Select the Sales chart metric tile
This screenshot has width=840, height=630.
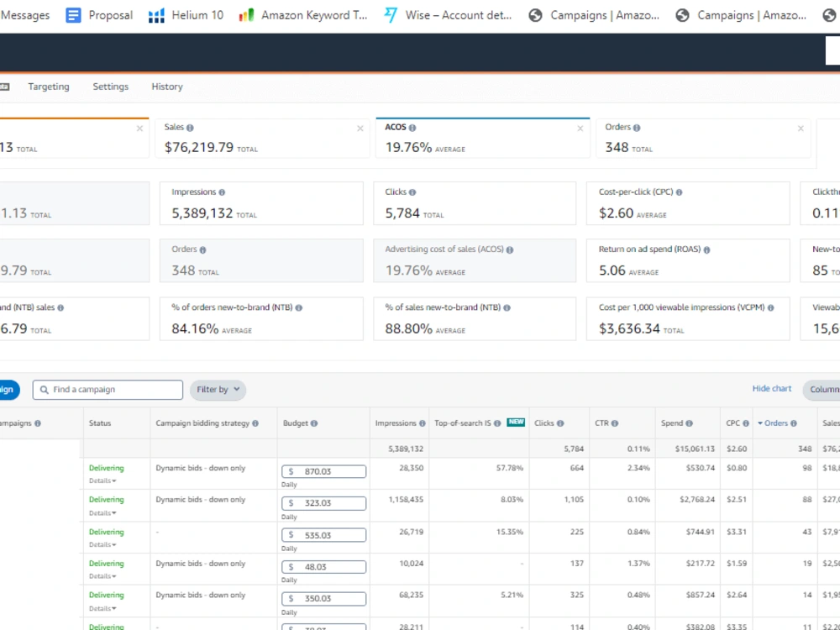(x=262, y=139)
